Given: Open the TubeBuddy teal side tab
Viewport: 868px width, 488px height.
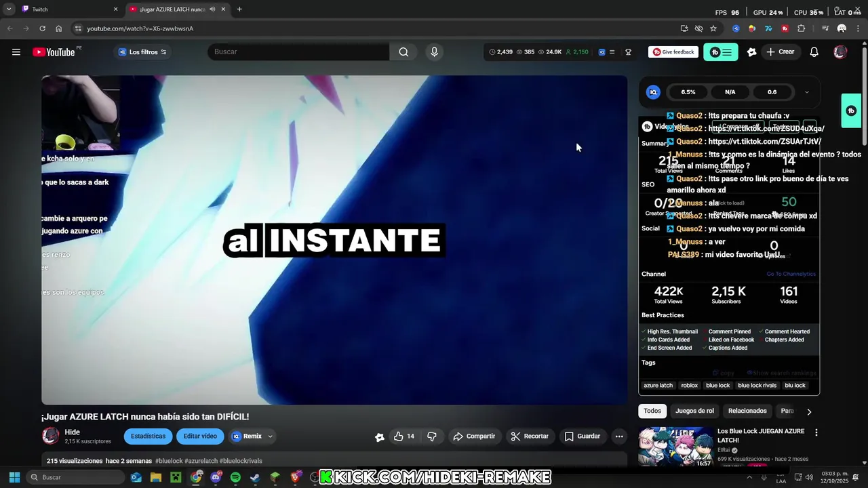Looking at the screenshot, I should coord(851,110).
